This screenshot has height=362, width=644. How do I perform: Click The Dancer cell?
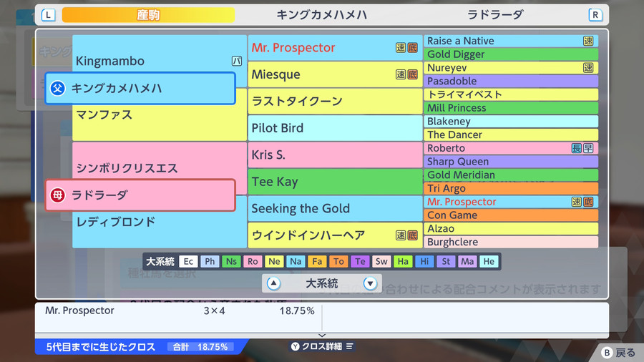pyautogui.click(x=511, y=134)
